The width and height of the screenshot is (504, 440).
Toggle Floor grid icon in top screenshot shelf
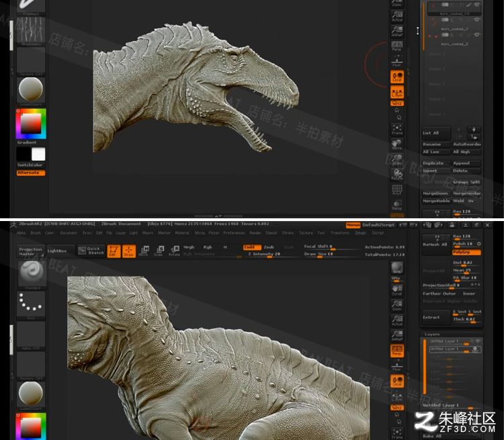pyautogui.click(x=397, y=61)
